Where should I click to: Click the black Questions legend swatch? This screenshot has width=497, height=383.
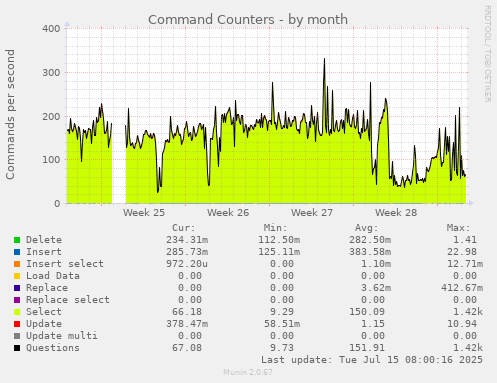[17, 348]
